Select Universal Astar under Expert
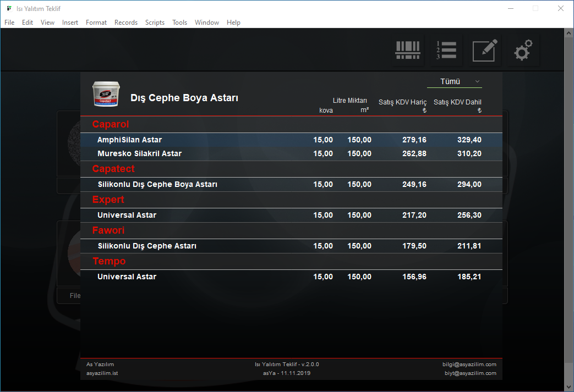 click(x=291, y=215)
